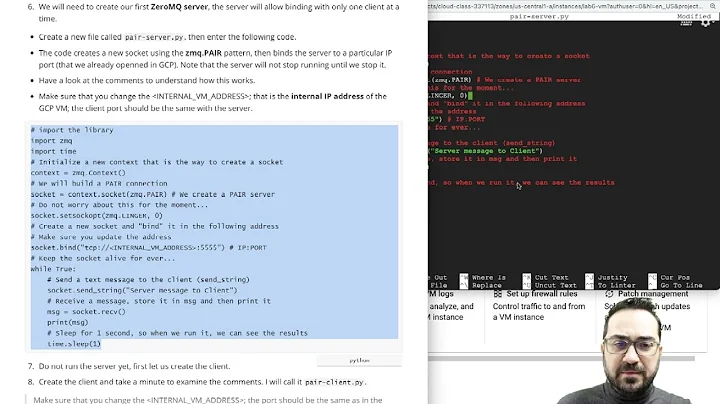This screenshot has width=720, height=404.
Task: Click 'Go To Line' in nano shortcut bar
Action: (x=681, y=285)
